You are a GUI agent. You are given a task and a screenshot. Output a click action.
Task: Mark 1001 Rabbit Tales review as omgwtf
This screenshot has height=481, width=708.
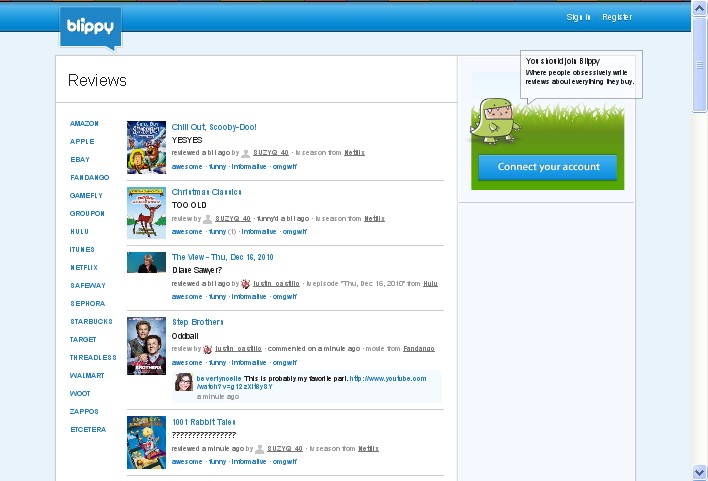(x=285, y=462)
